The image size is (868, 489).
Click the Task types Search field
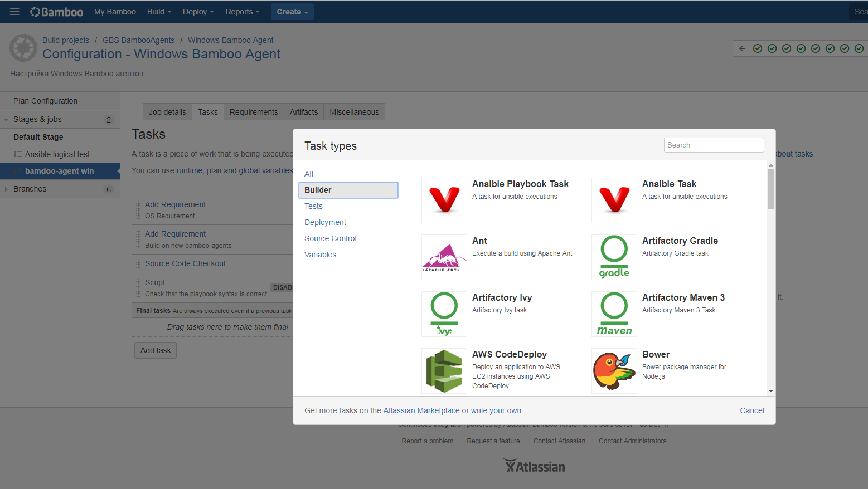714,145
